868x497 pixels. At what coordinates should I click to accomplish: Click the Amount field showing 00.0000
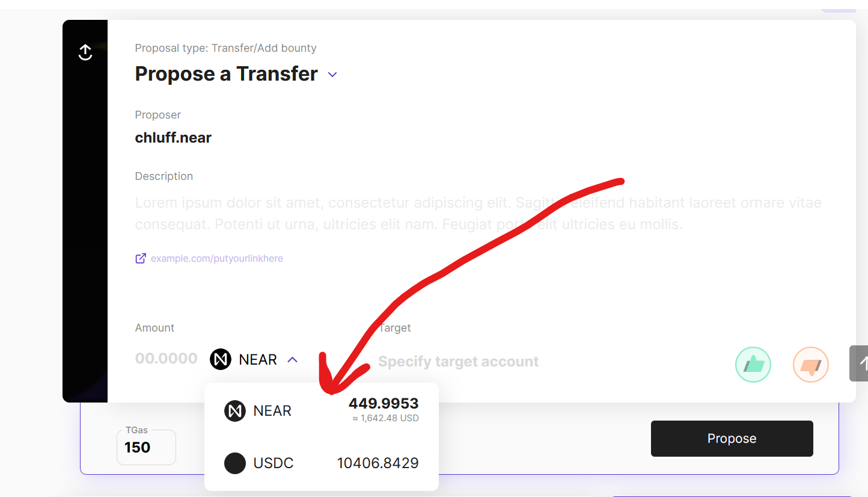(x=167, y=359)
